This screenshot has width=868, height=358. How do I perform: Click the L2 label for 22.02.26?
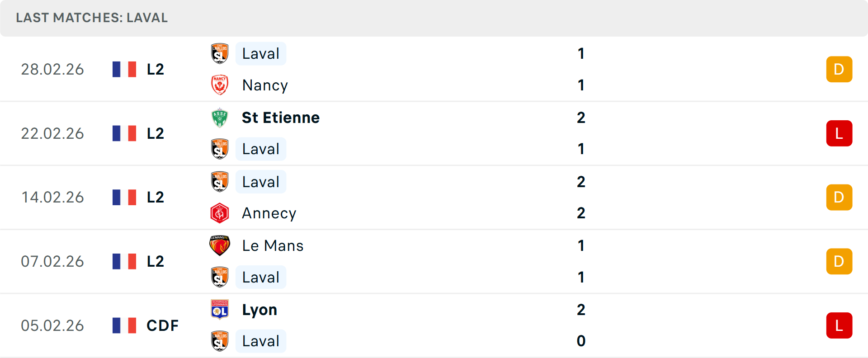coord(155,133)
